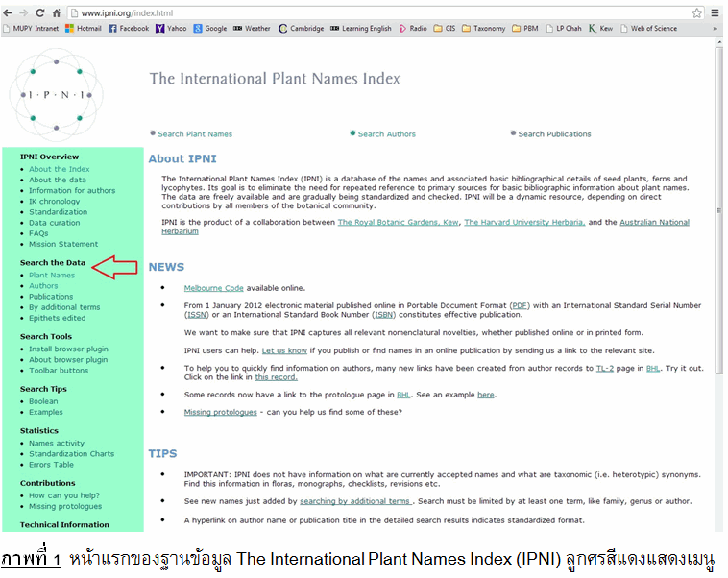Open the Melbourne Code link

click(x=213, y=288)
